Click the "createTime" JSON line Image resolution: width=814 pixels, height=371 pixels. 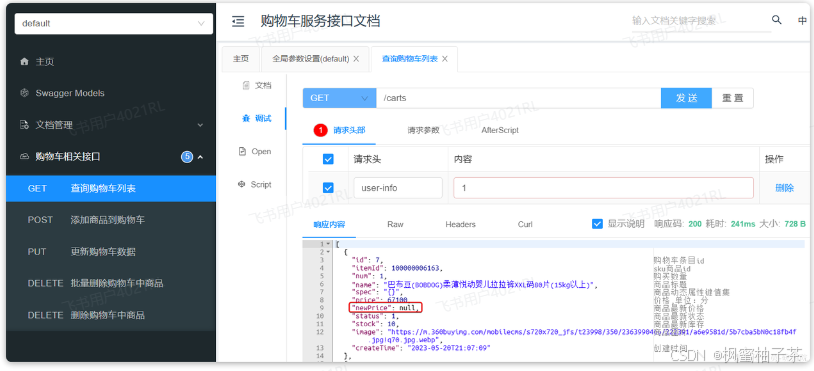421,348
